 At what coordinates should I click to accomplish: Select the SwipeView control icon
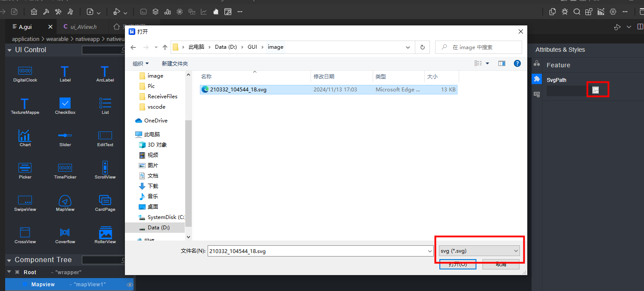click(25, 201)
